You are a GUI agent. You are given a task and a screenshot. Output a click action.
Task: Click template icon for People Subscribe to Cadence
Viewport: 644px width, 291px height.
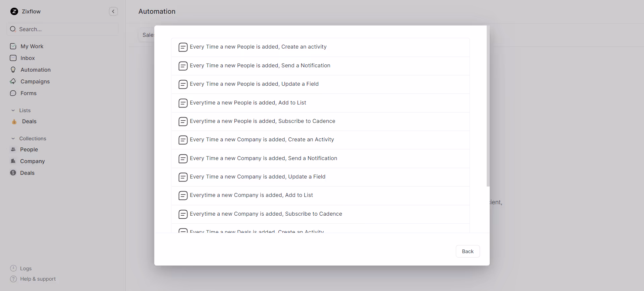click(183, 122)
